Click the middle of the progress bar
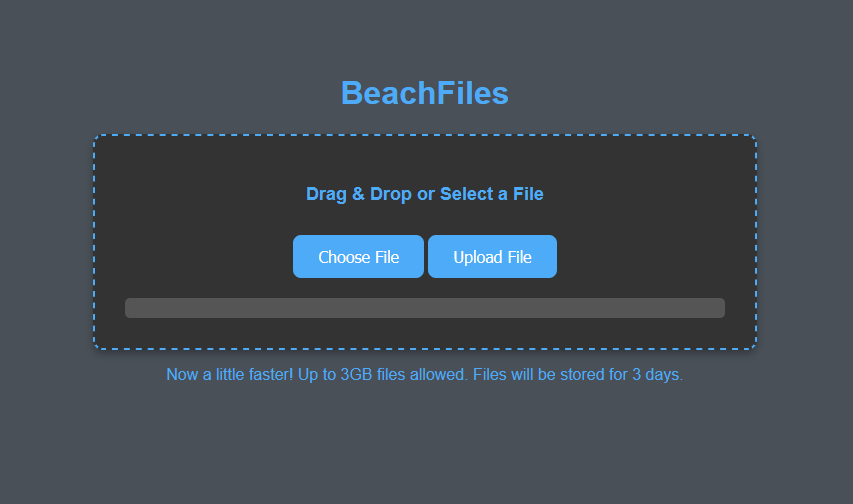The height and width of the screenshot is (504, 853). tap(425, 308)
